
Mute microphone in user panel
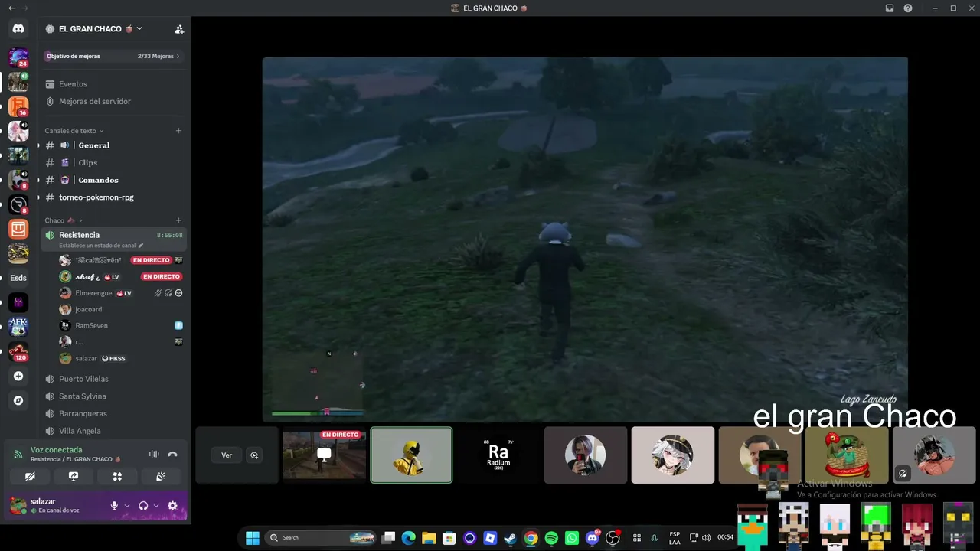coord(115,506)
